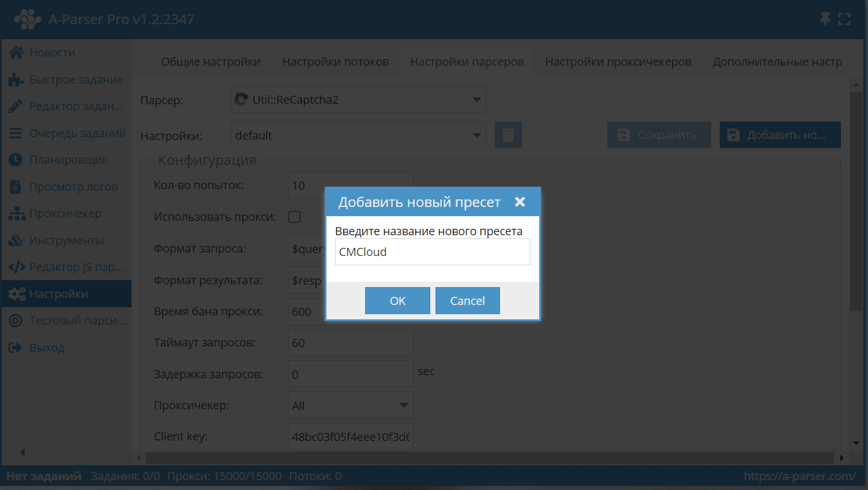Screen dimensions: 868x490
Task: Click Прокси: 15000/15000 status text
Action: pyautogui.click(x=224, y=476)
